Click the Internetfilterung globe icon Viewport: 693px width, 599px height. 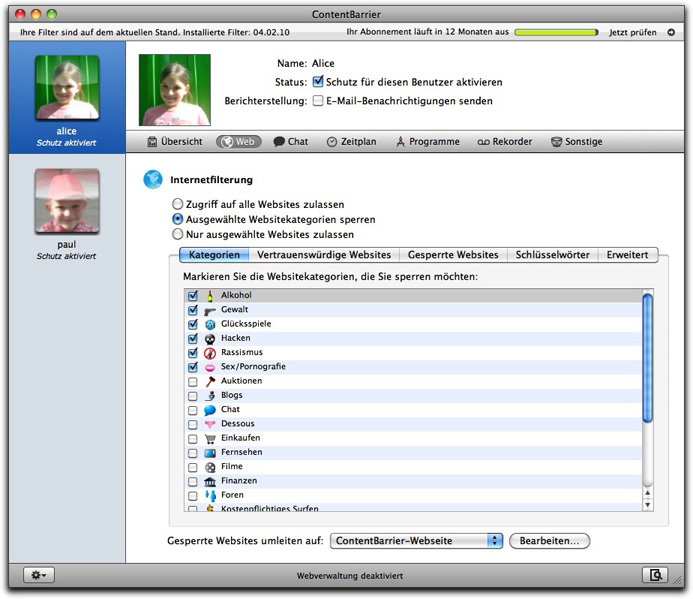[x=153, y=179]
